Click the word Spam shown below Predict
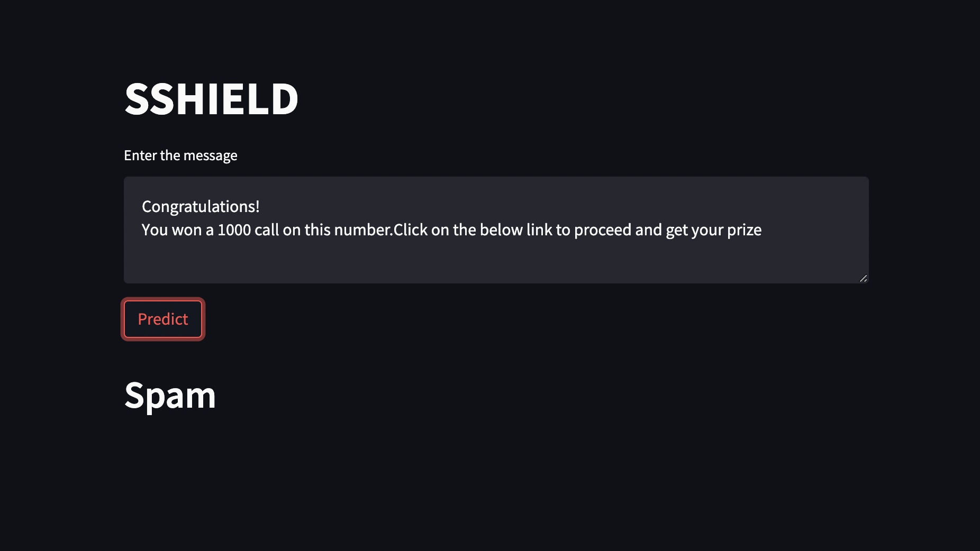 point(170,395)
